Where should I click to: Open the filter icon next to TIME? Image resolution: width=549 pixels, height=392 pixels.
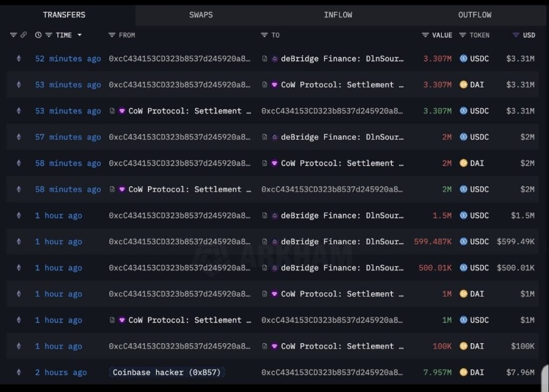(x=49, y=35)
